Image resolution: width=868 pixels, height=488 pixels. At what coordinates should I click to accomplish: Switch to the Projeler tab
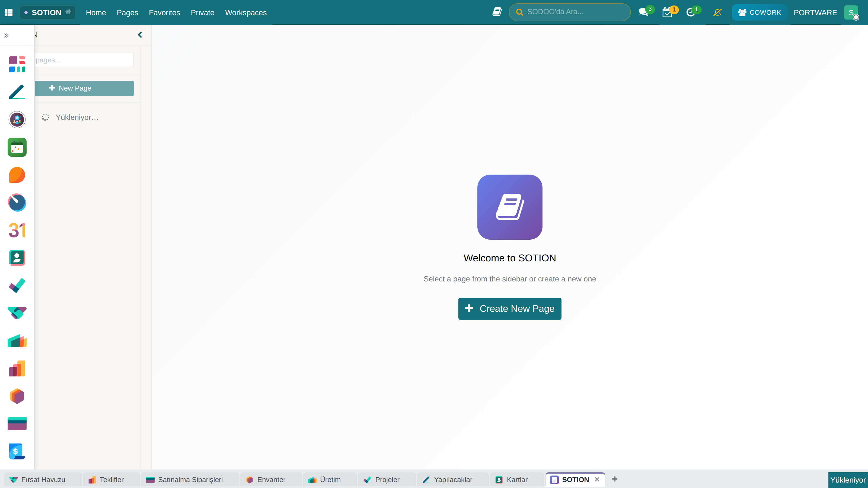[x=387, y=480]
